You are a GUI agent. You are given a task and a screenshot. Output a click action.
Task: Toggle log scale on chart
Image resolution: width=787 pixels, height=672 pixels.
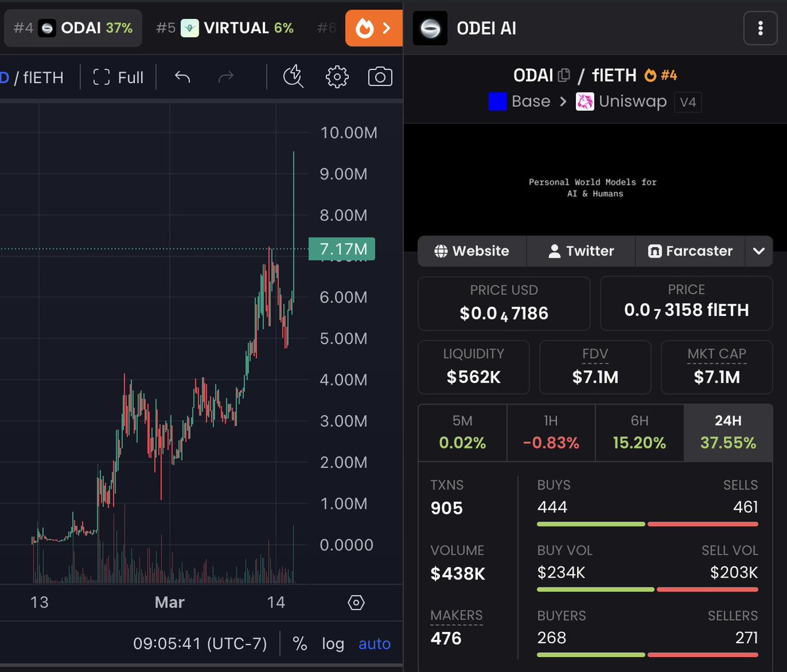pos(333,644)
